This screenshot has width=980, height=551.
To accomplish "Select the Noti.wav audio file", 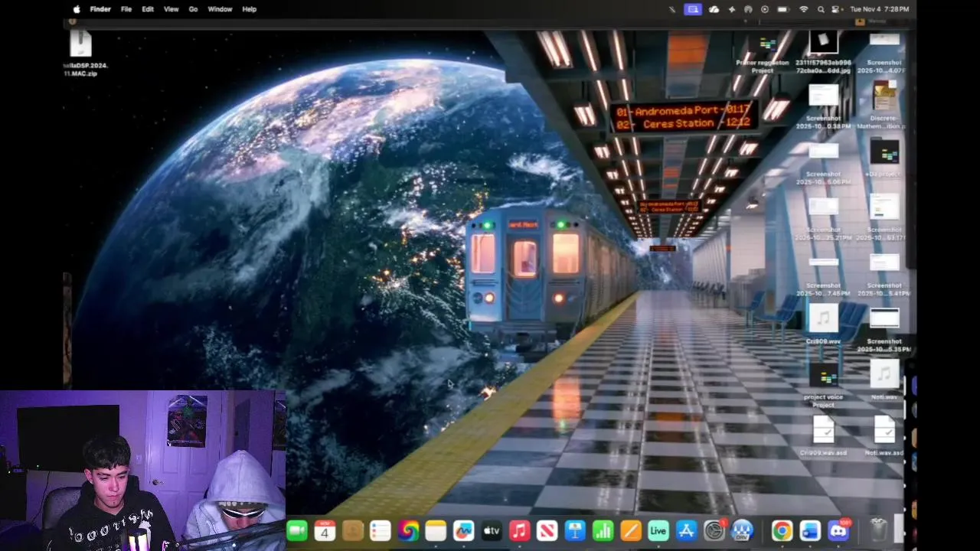I will [x=884, y=375].
